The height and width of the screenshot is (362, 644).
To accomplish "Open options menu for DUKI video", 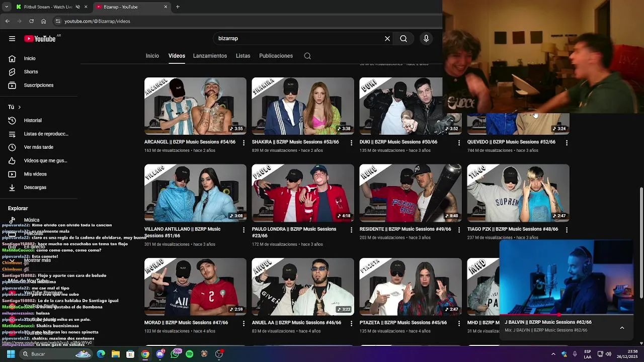I will click(459, 143).
